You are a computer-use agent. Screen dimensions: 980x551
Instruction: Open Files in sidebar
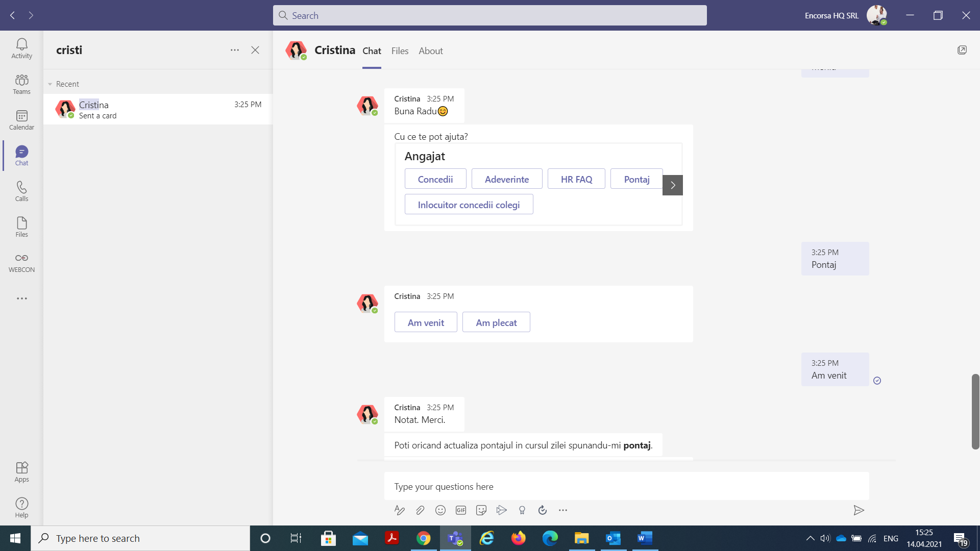(21, 227)
